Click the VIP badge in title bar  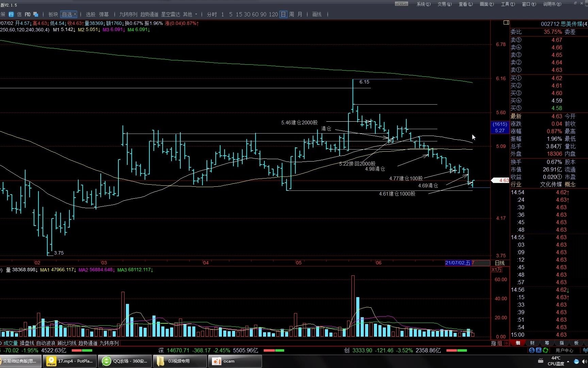402,4
